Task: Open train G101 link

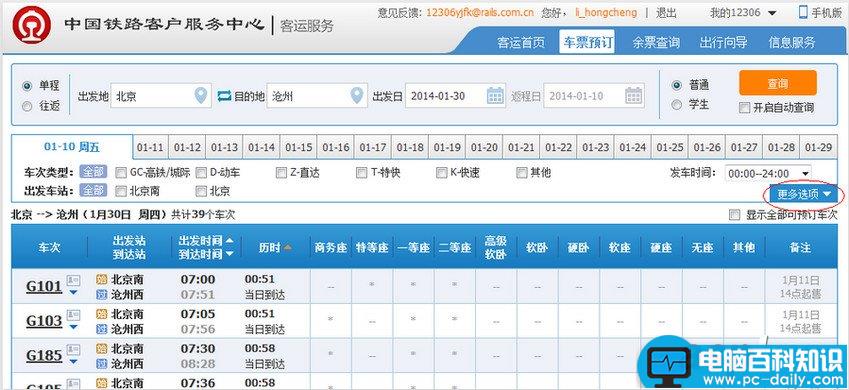Action: tap(44, 287)
